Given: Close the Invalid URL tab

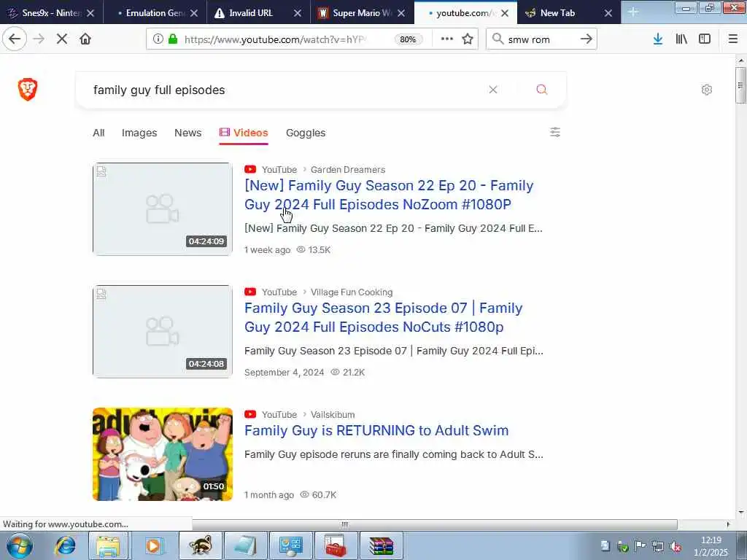Looking at the screenshot, I should [x=298, y=13].
